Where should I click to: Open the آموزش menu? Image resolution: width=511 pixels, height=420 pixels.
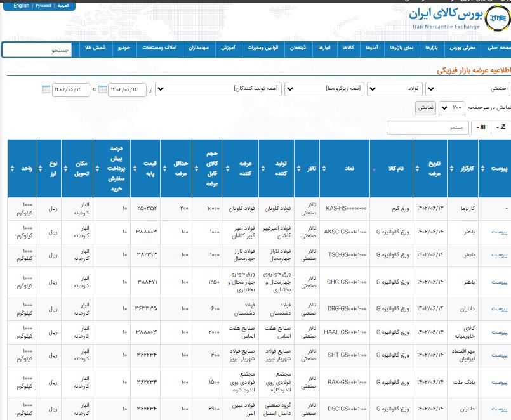point(229,48)
